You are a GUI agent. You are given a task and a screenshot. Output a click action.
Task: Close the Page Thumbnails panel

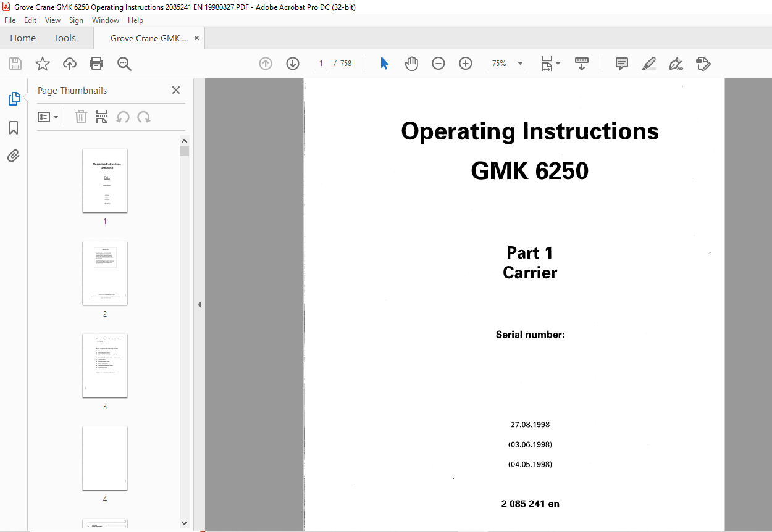[176, 90]
